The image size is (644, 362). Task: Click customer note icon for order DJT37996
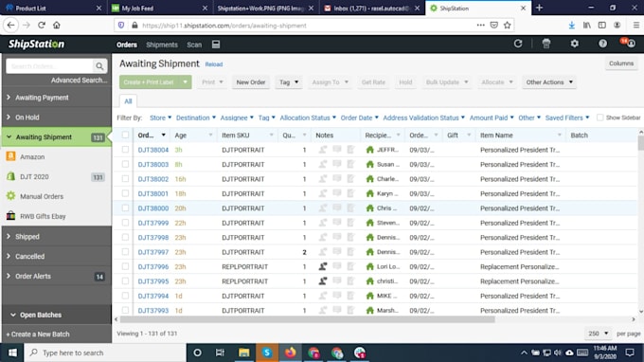coord(323,266)
